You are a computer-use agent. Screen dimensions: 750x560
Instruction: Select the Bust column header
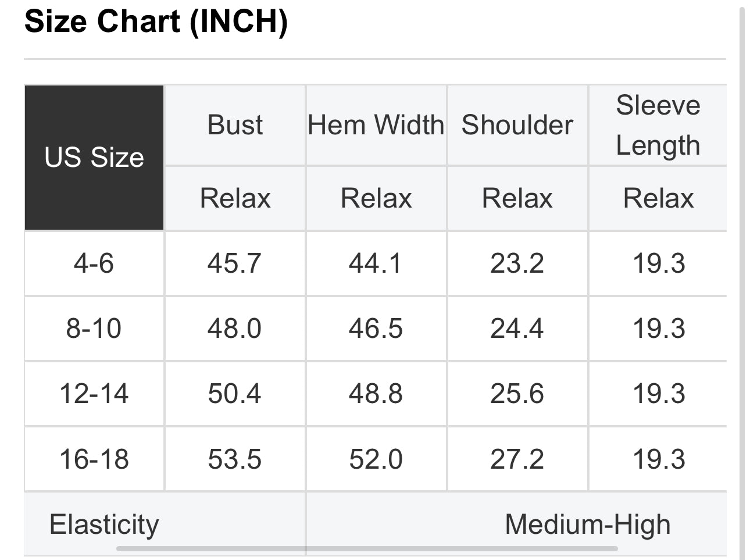(x=235, y=125)
